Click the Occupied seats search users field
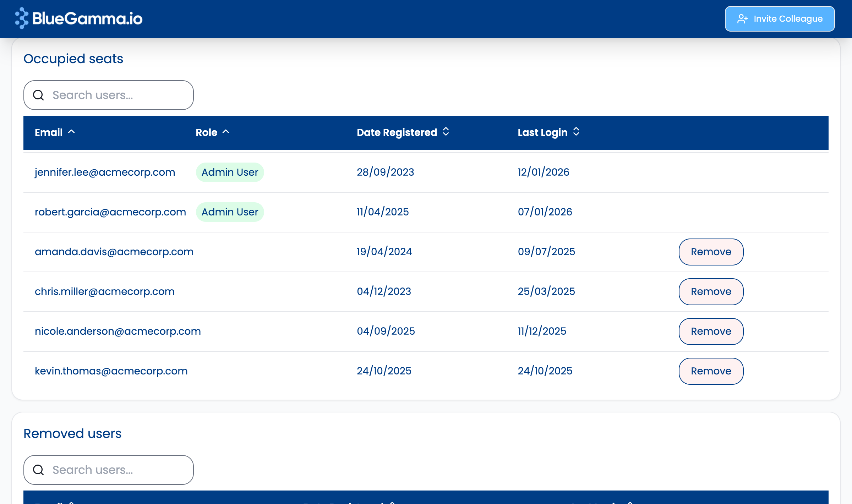852x504 pixels. (109, 95)
